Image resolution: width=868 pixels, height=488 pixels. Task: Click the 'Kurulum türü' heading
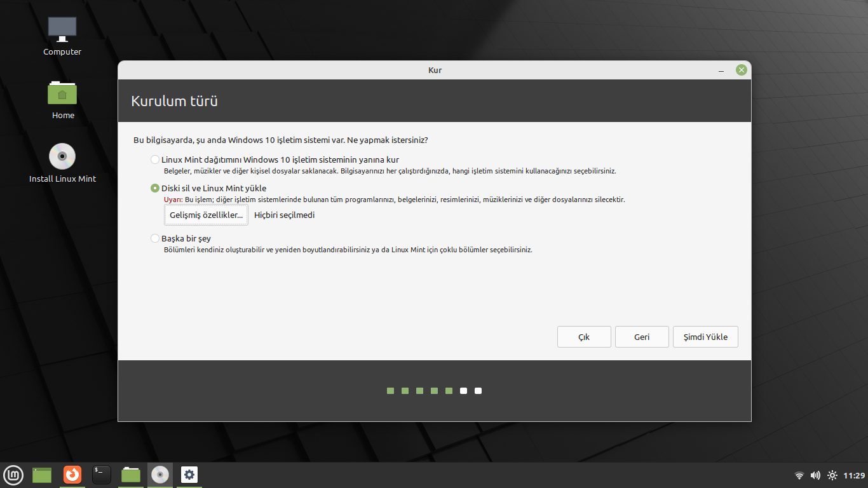coord(174,100)
